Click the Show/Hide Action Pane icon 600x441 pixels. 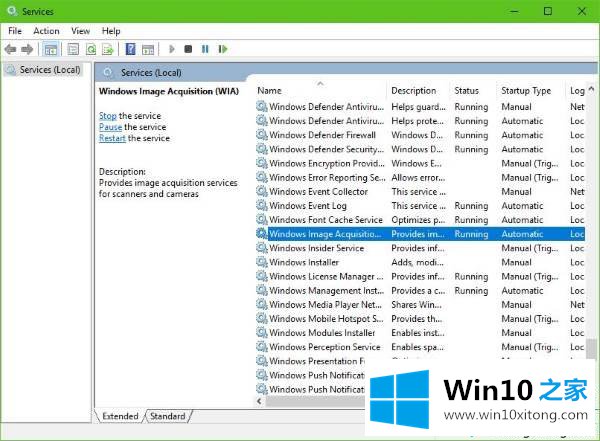[x=148, y=49]
